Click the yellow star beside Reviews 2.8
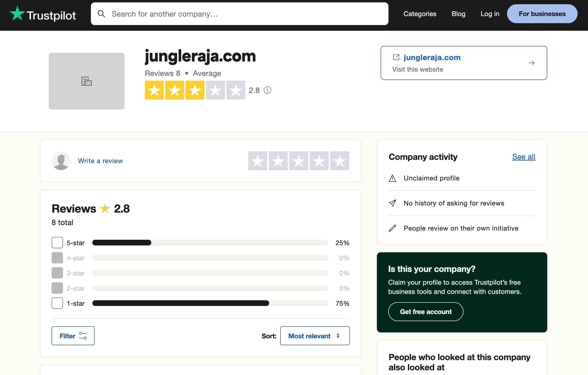Screen dimensions: 588x375 105,209
